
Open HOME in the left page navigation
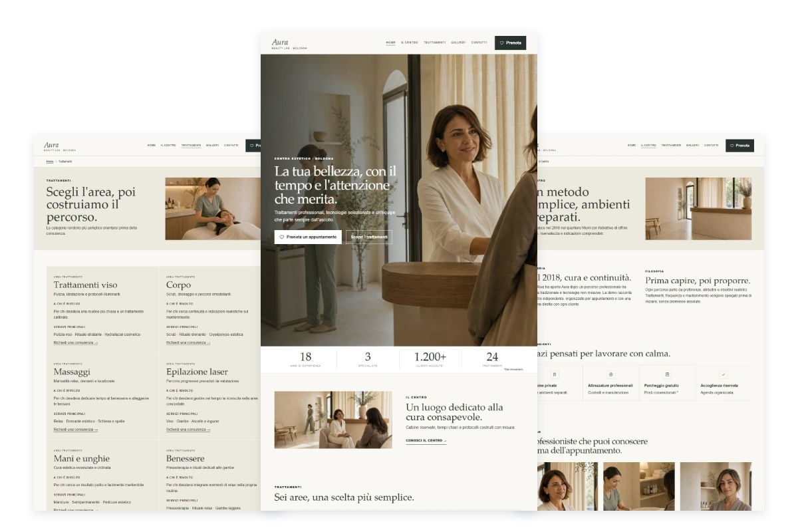click(152, 145)
